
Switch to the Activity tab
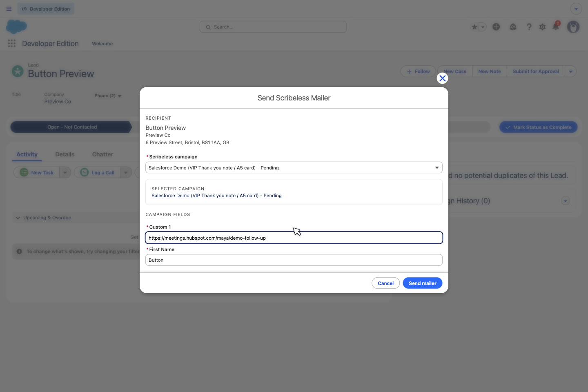(27, 154)
